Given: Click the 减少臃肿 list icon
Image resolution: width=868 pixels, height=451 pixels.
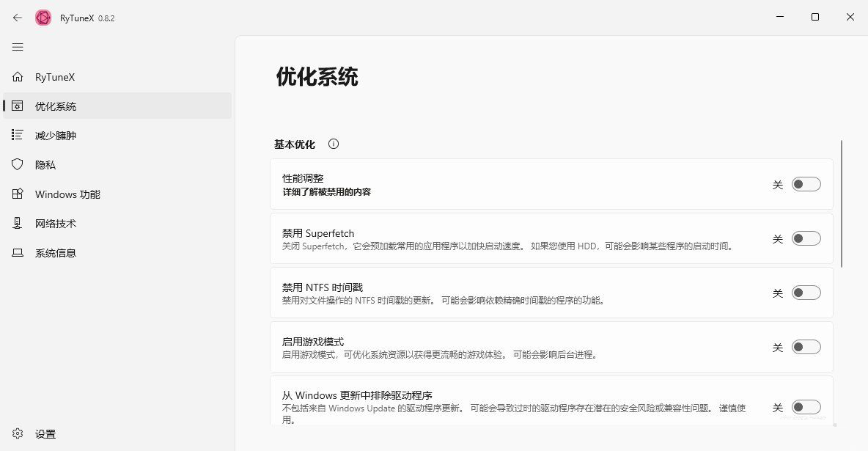Looking at the screenshot, I should point(18,135).
